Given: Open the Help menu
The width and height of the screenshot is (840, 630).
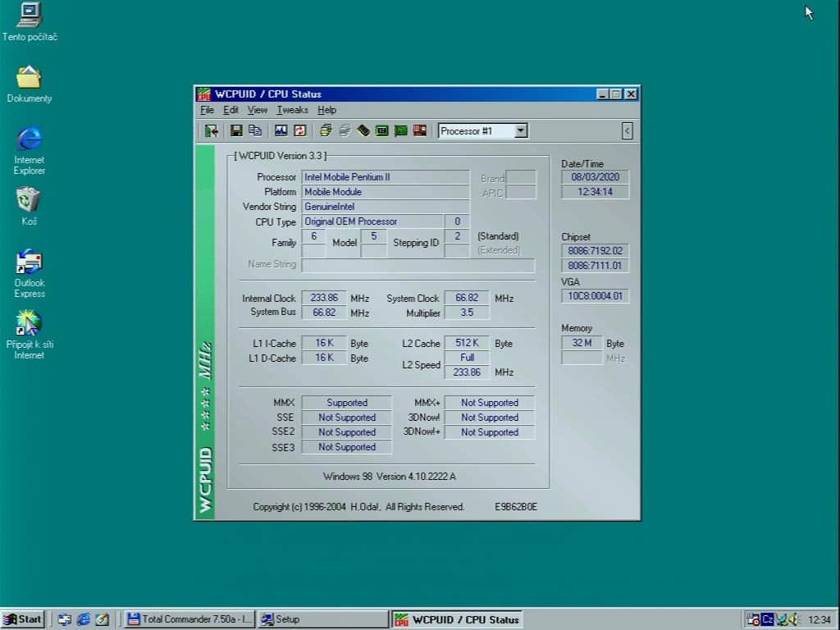Looking at the screenshot, I should tap(326, 110).
